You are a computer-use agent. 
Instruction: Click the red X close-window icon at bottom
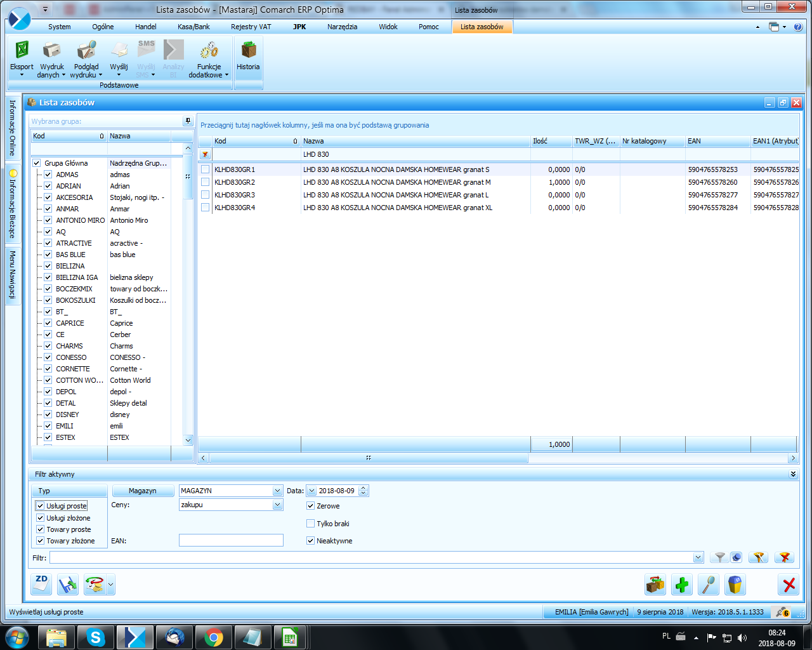(x=789, y=585)
